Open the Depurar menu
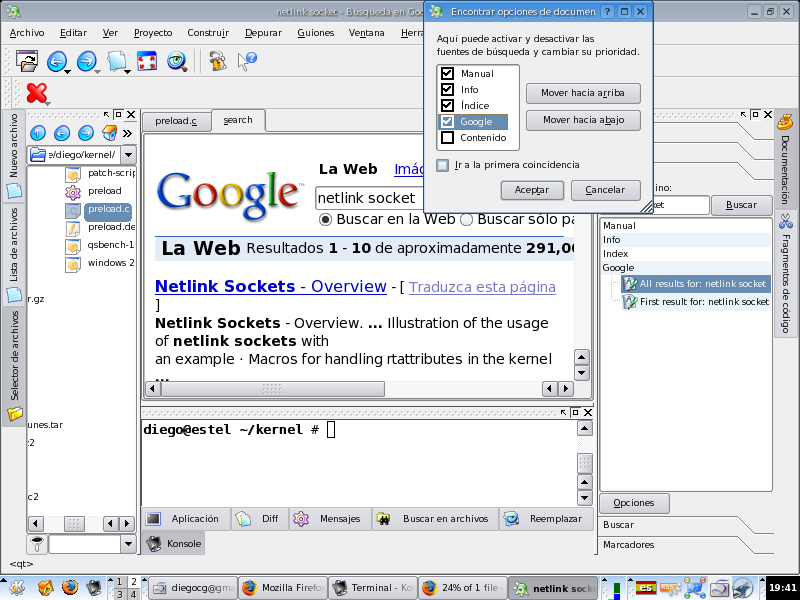This screenshot has width=800, height=600. coord(263,33)
